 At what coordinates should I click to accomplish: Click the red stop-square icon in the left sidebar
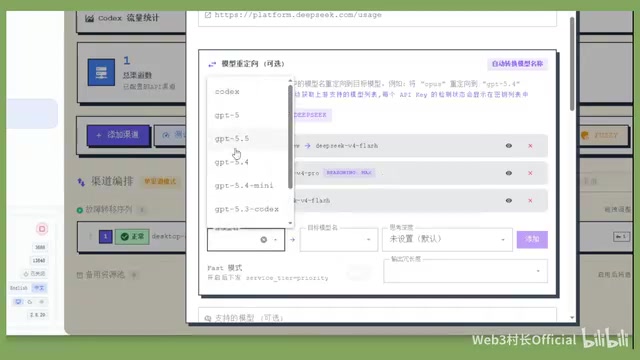[42, 229]
